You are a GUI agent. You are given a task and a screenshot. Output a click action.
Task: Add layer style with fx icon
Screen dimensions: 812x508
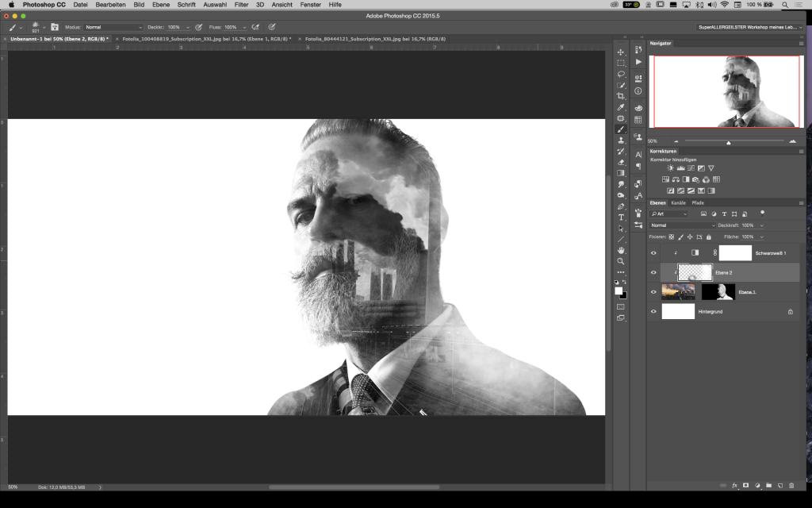click(x=734, y=485)
